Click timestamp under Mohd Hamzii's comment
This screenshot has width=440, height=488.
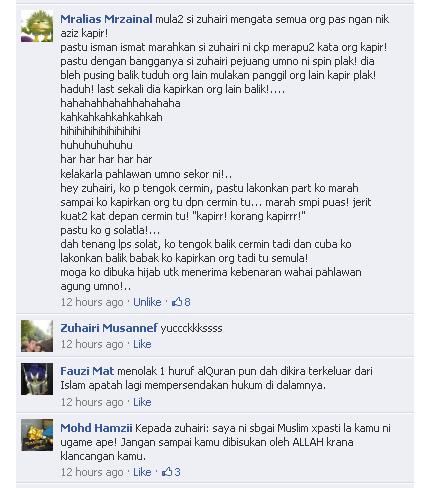tap(92, 472)
